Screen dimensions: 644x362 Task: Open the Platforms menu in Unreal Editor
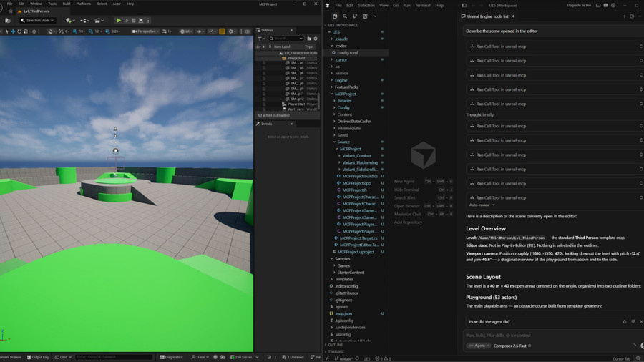click(x=84, y=4)
